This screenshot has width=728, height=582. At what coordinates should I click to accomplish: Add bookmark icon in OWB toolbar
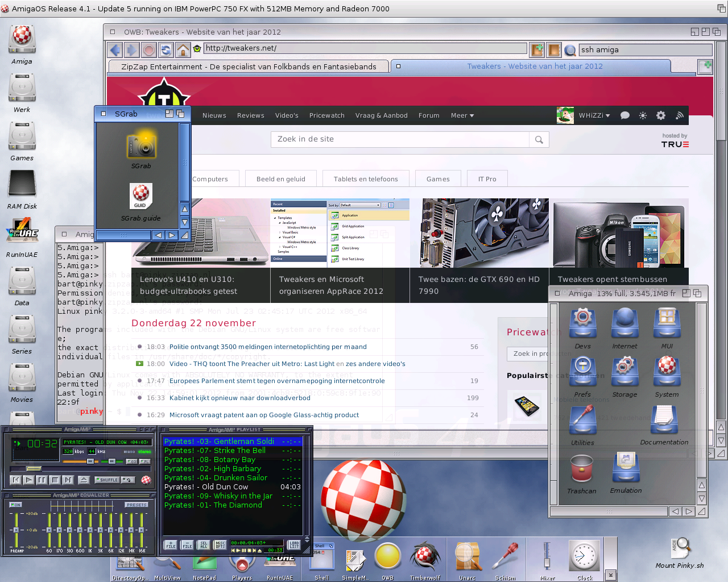click(537, 50)
